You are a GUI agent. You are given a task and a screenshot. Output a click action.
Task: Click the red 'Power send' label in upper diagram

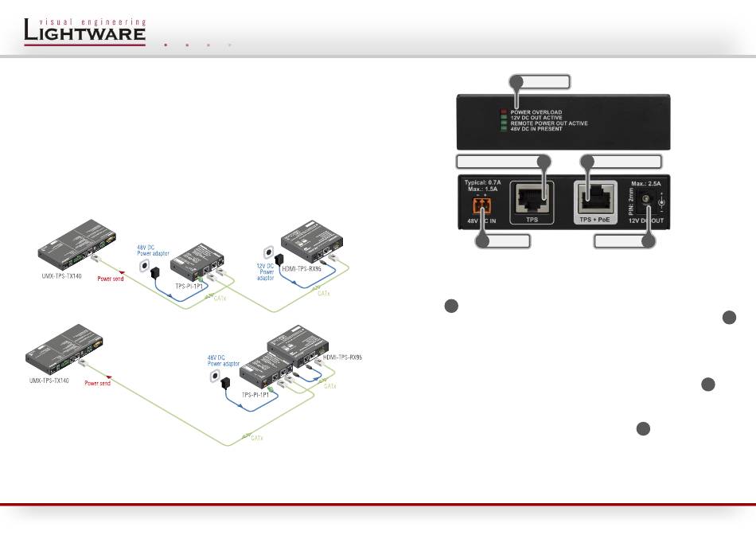coord(111,279)
